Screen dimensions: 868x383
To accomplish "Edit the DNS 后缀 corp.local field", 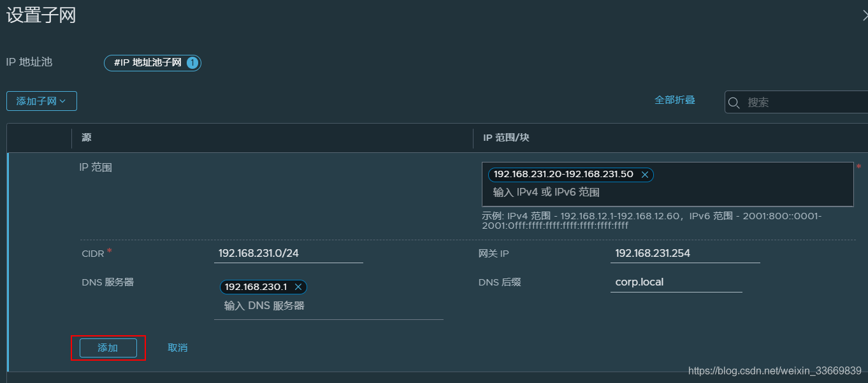I will click(676, 282).
